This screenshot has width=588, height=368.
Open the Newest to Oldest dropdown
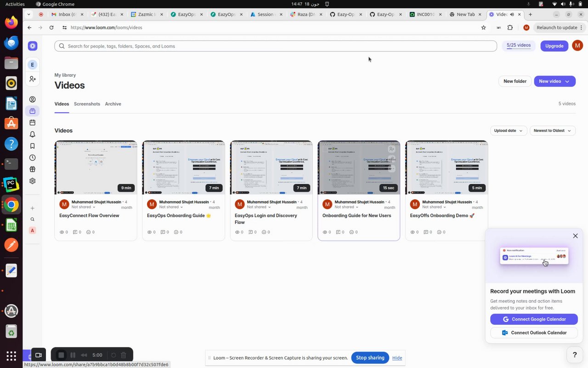[552, 131]
